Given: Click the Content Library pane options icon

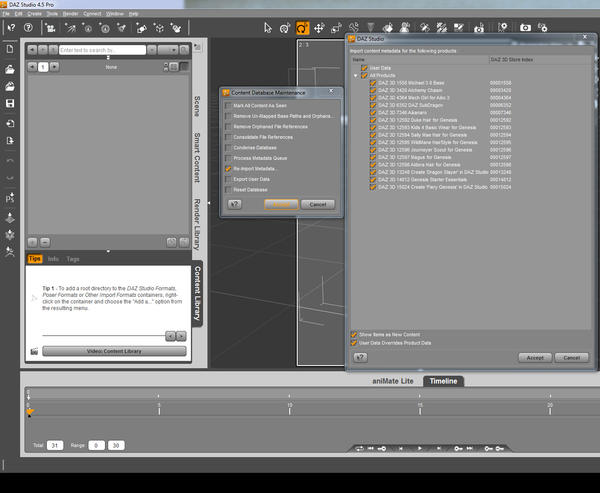Looking at the screenshot, I should [197, 47].
